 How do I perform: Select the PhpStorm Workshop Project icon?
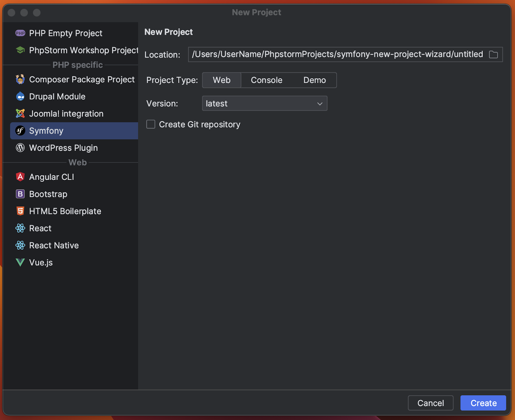coord(20,50)
